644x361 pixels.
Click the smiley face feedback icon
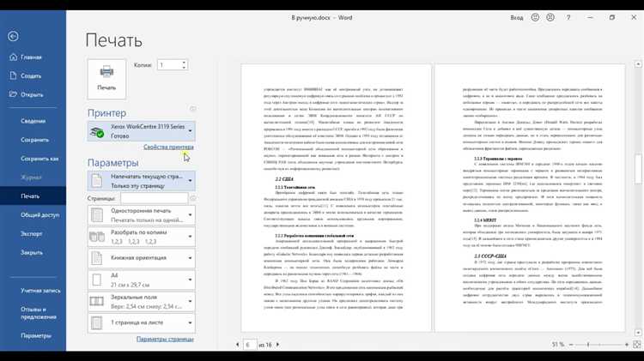(535, 17)
